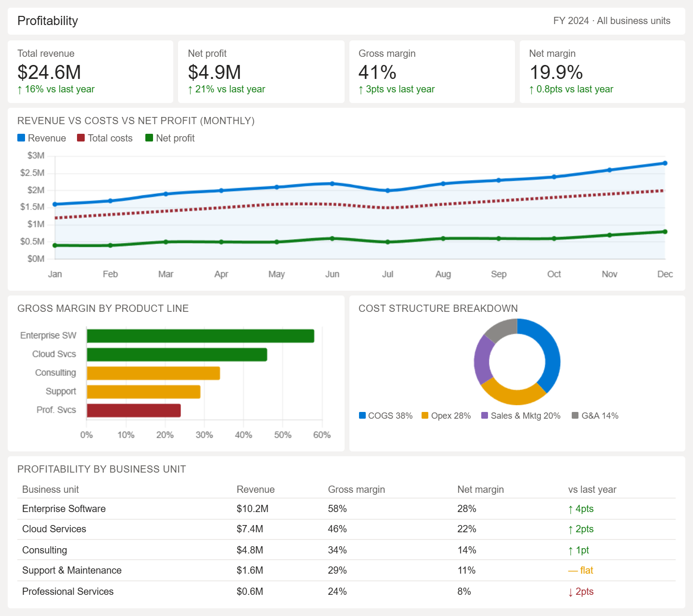Open the Gross margin 41% card
The image size is (693, 616).
432,72
